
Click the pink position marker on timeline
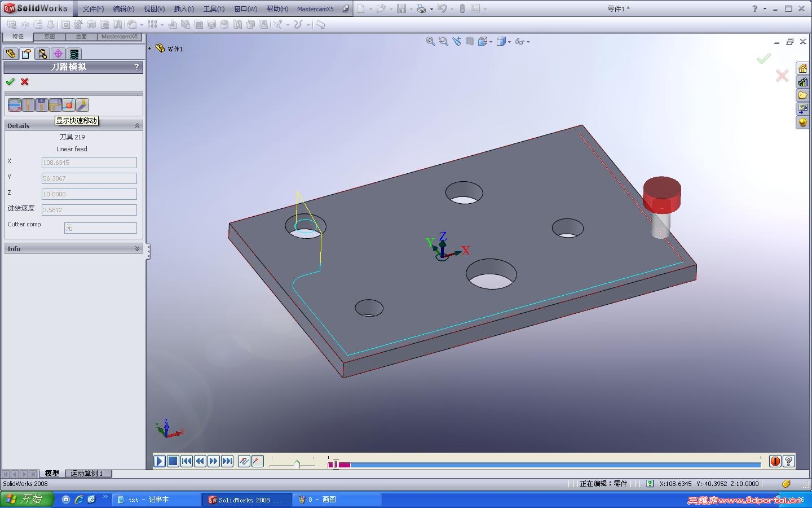336,465
